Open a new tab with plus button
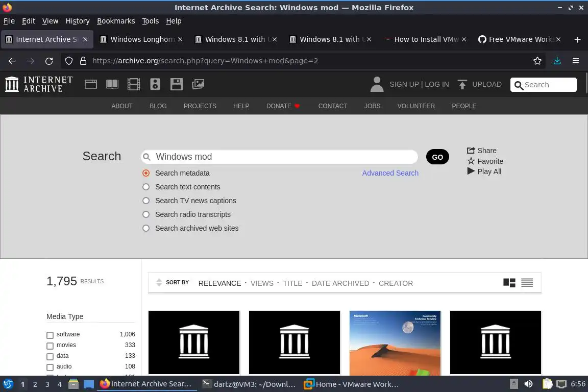 [577, 39]
